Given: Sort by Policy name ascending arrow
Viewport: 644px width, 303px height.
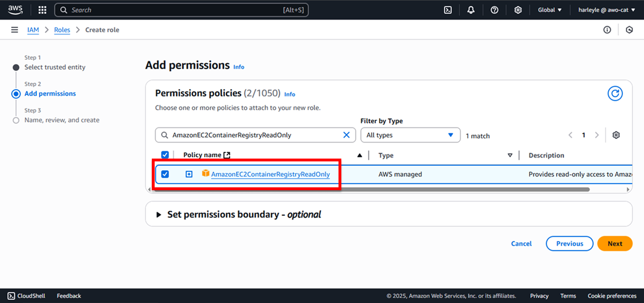Looking at the screenshot, I should coord(360,155).
